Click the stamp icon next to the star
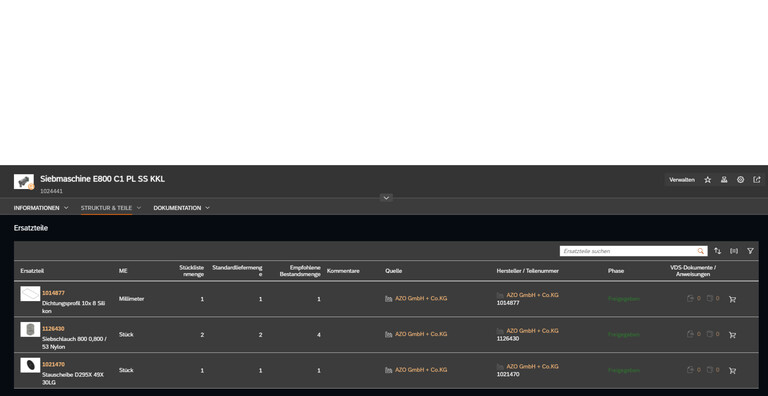768x396 pixels. [724, 180]
